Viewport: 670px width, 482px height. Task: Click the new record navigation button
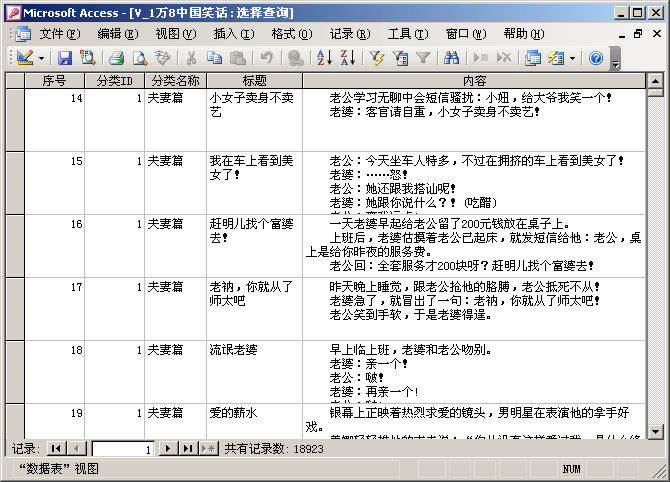click(209, 449)
